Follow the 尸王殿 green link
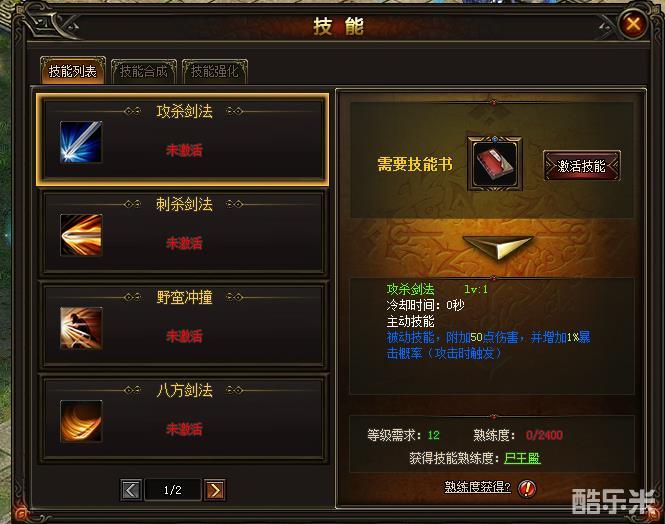Screen dimensions: 665x524 [522, 458]
